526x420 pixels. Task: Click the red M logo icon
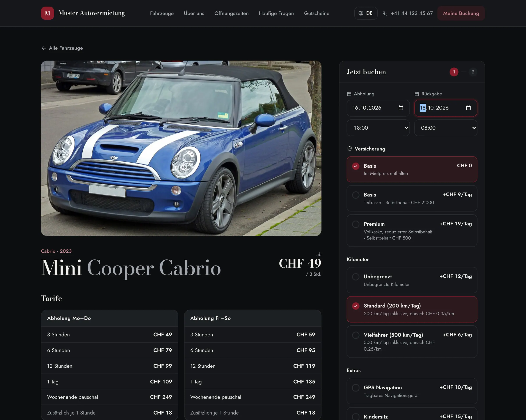click(47, 13)
